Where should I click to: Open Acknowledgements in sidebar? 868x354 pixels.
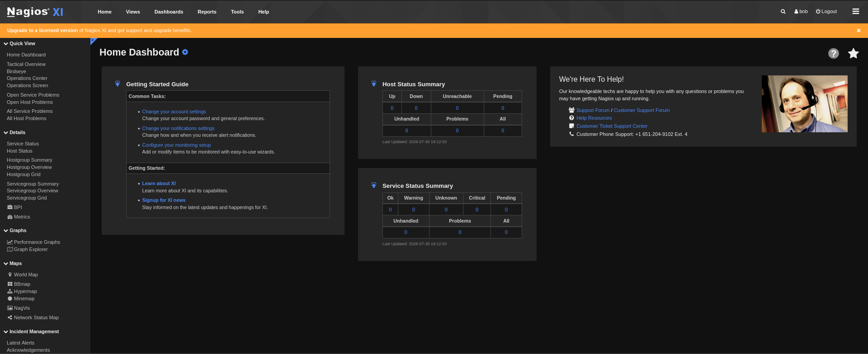click(x=28, y=350)
